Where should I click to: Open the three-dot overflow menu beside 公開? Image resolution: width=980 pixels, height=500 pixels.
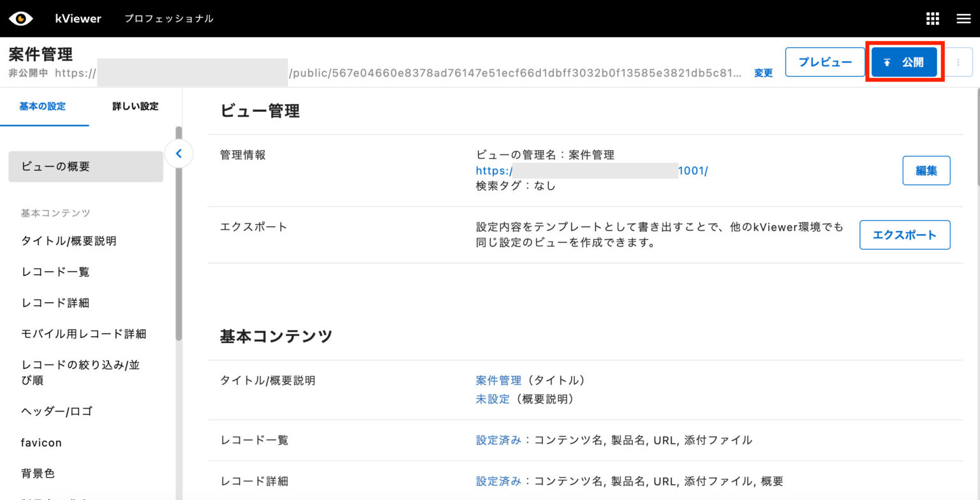coord(958,62)
